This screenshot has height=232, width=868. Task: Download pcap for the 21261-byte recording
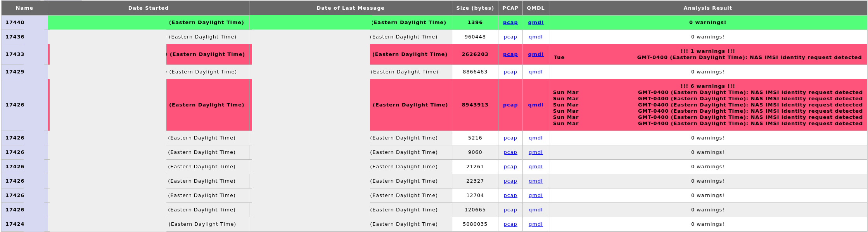click(510, 167)
